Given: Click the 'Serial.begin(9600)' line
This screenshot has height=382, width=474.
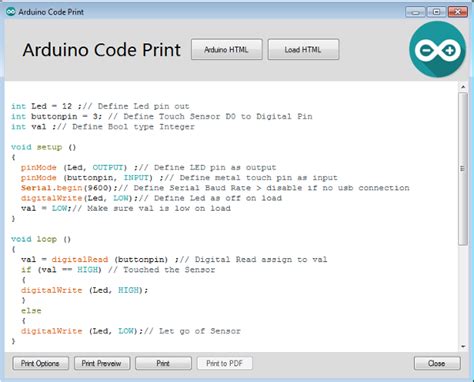Looking at the screenshot, I should coord(215,188).
